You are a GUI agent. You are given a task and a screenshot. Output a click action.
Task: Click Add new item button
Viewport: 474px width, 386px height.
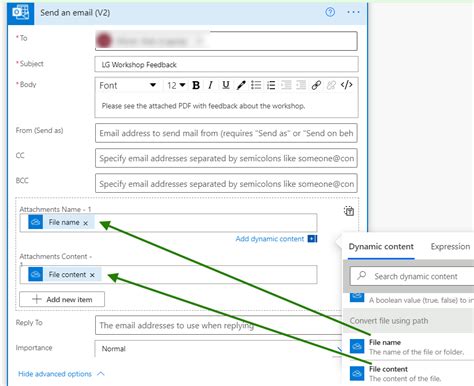coord(62,299)
